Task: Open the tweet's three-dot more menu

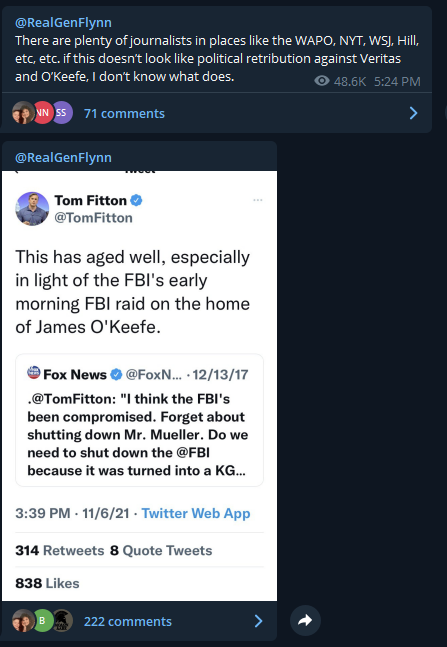Action: 258,200
